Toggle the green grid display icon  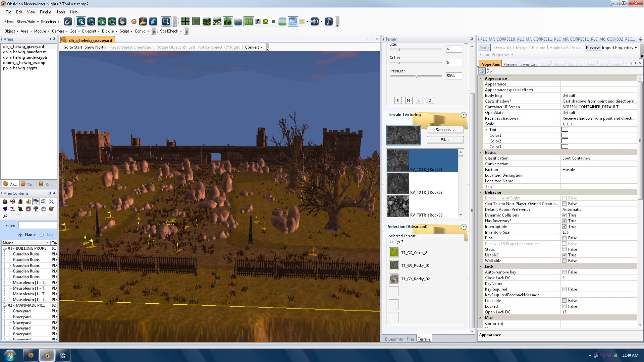[x=185, y=22]
